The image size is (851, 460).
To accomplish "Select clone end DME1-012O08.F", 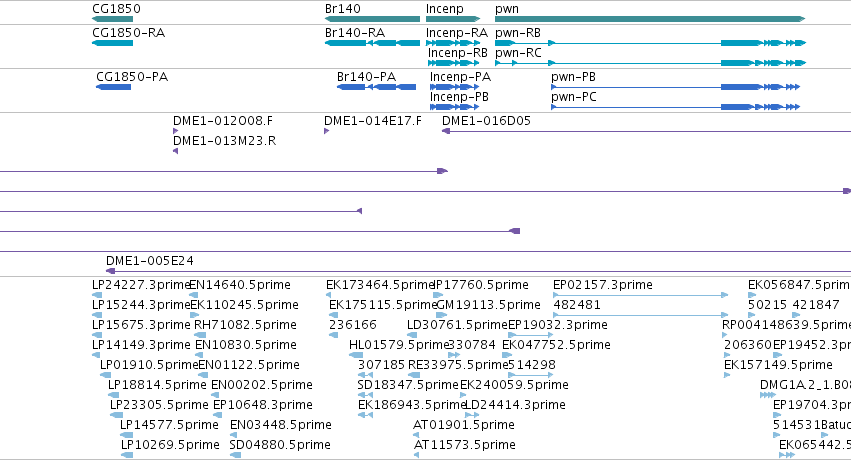I will 223,120.
